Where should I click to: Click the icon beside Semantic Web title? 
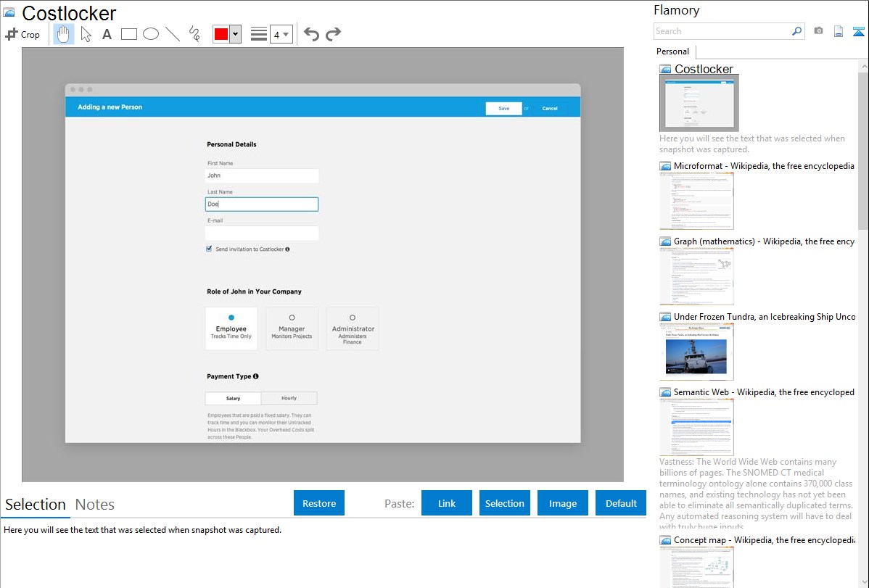[665, 392]
